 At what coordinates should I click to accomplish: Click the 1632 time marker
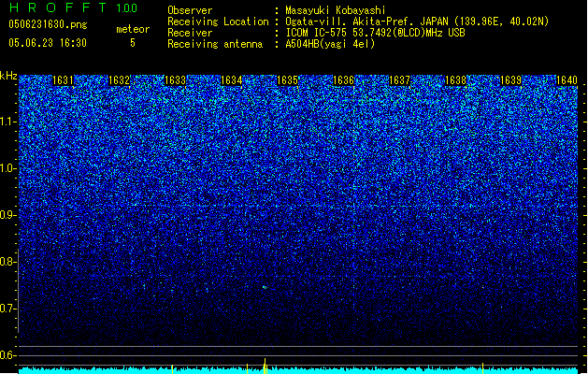click(119, 80)
